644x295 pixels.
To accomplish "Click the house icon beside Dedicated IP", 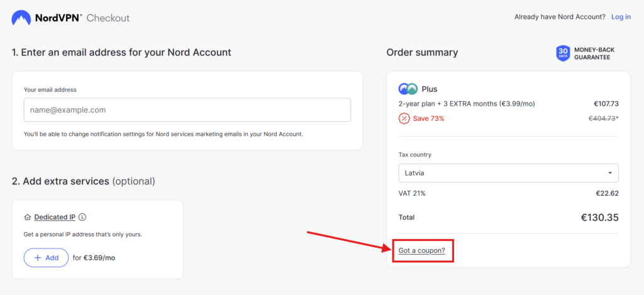I will [x=28, y=217].
